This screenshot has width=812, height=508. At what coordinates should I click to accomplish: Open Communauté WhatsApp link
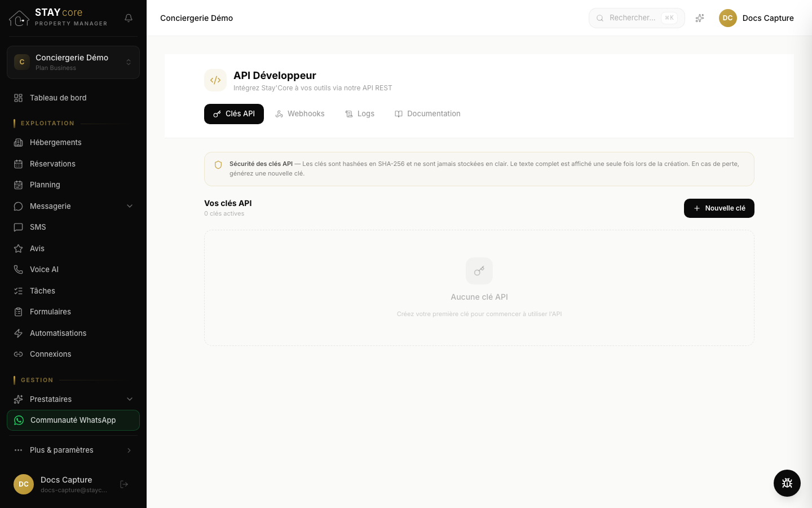click(73, 420)
